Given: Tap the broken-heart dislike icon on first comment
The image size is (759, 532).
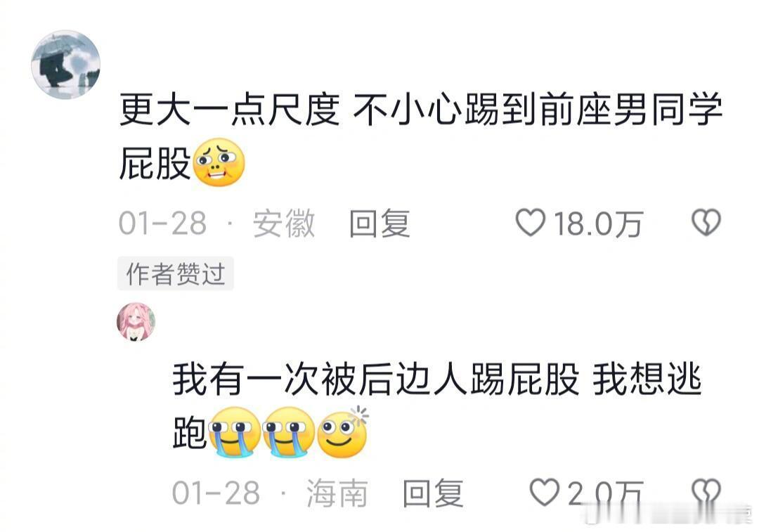Looking at the screenshot, I should click(x=706, y=223).
